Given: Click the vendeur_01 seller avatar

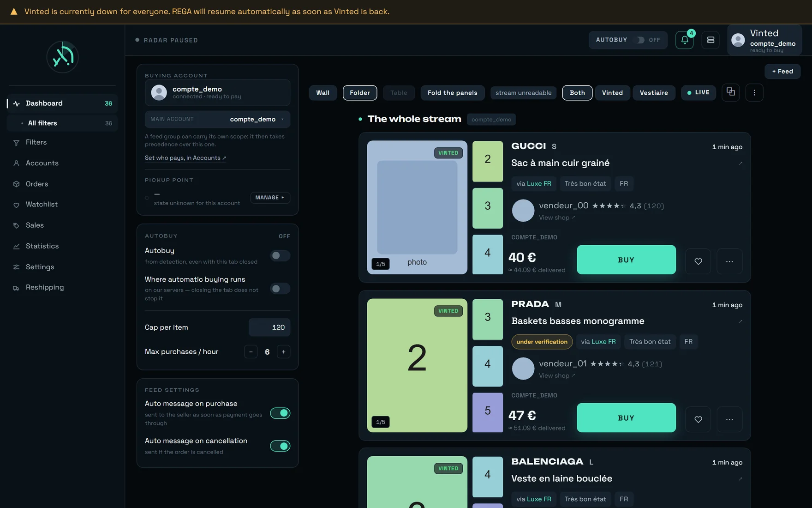Looking at the screenshot, I should coord(523,369).
